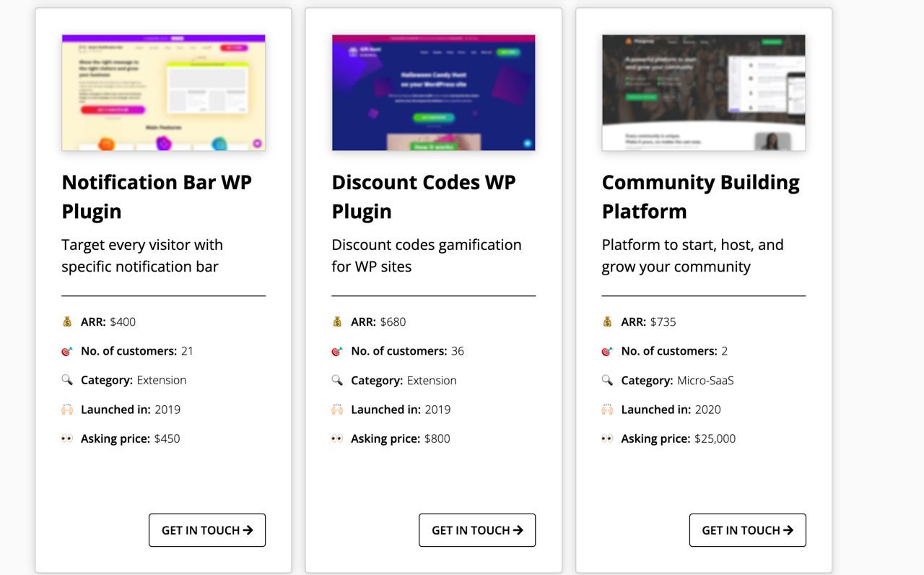Screen dimensions: 924x575
Task: Select the Notification Bar WP Plugin title
Action: (157, 196)
